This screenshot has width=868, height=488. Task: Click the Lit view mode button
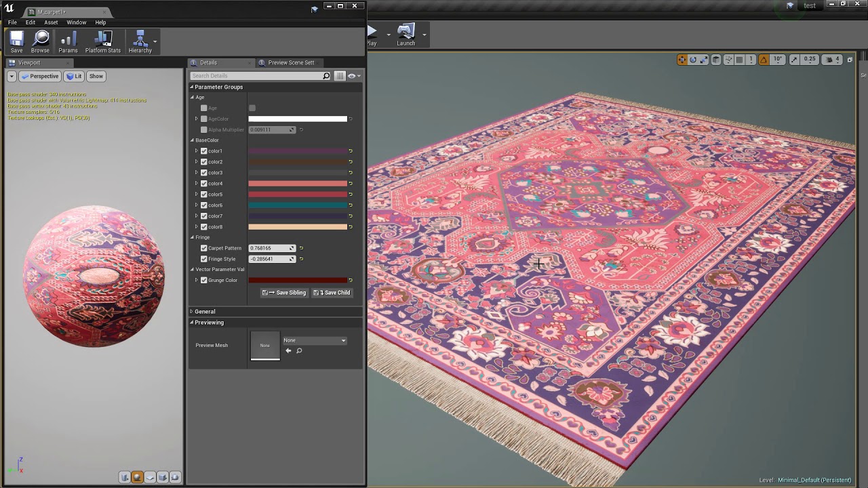pyautogui.click(x=74, y=77)
